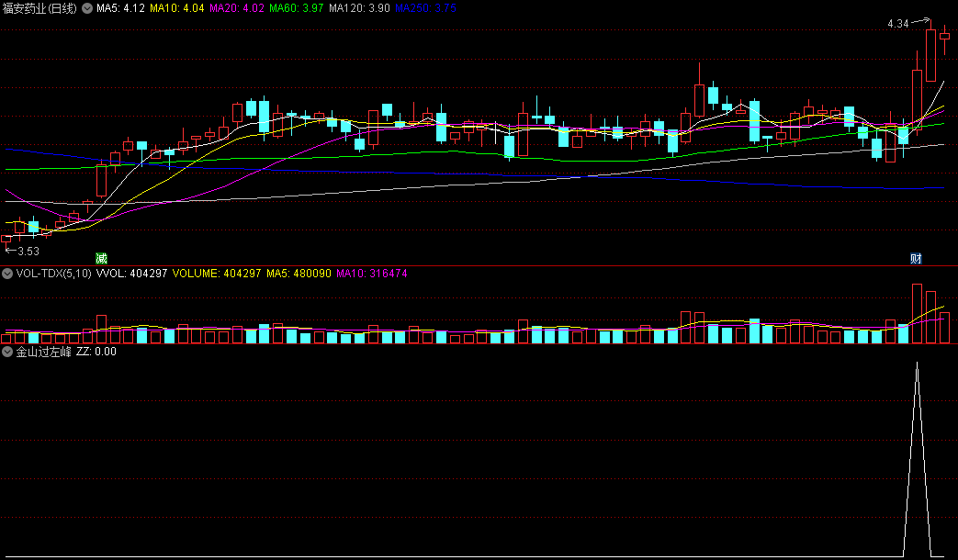This screenshot has width=958, height=560.
Task: Expand the 金山过左峰 indicator menu
Action: (x=7, y=352)
